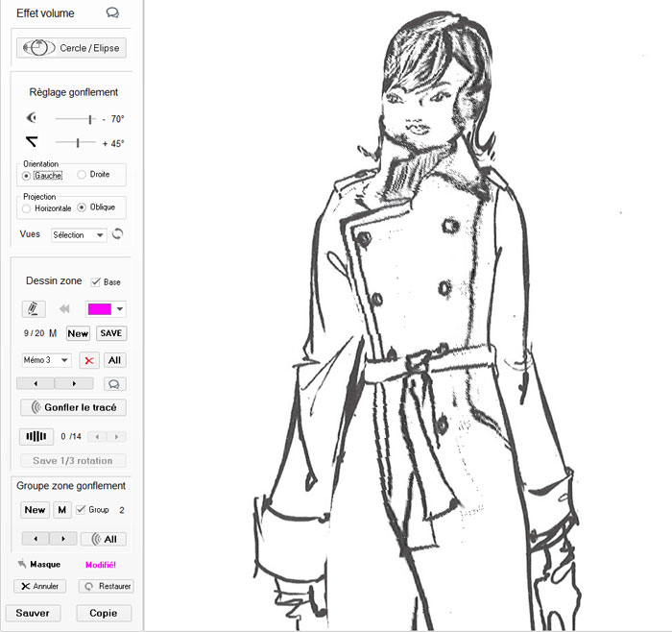
Task: Click the refresh icon next to Vues
Action: click(x=119, y=234)
